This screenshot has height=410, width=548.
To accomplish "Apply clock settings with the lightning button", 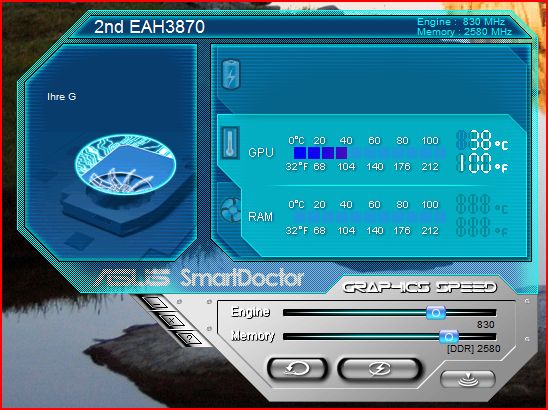I will click(380, 368).
